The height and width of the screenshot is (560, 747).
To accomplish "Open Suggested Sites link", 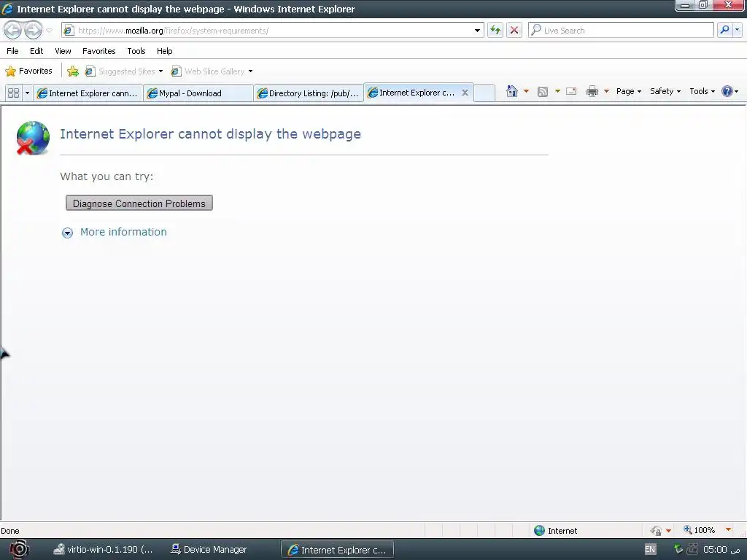I will click(120, 71).
